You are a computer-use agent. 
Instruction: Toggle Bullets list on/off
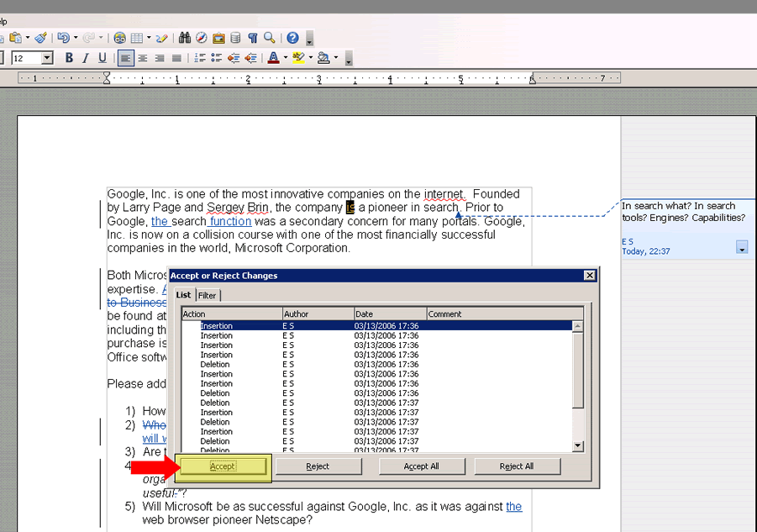tap(216, 59)
